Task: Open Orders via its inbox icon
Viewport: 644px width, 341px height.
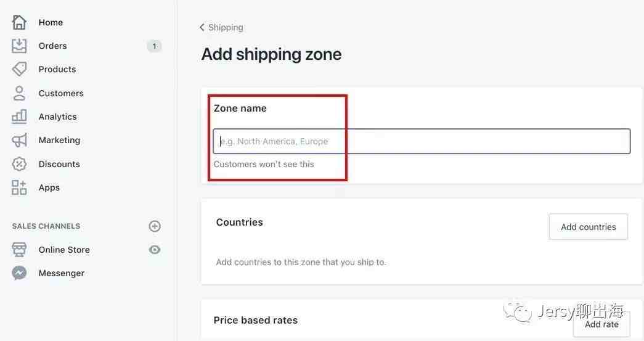Action: click(x=19, y=46)
